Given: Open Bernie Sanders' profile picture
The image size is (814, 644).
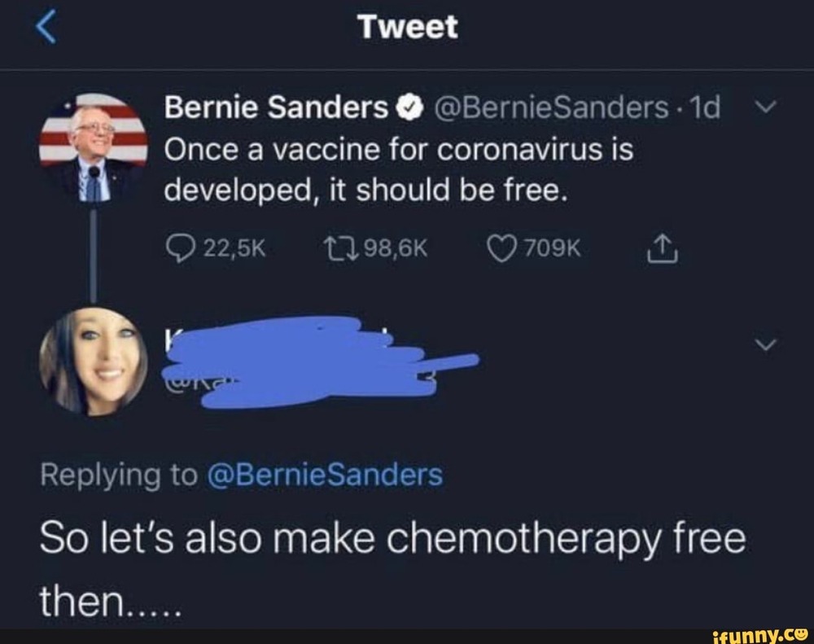Looking at the screenshot, I should point(94,147).
